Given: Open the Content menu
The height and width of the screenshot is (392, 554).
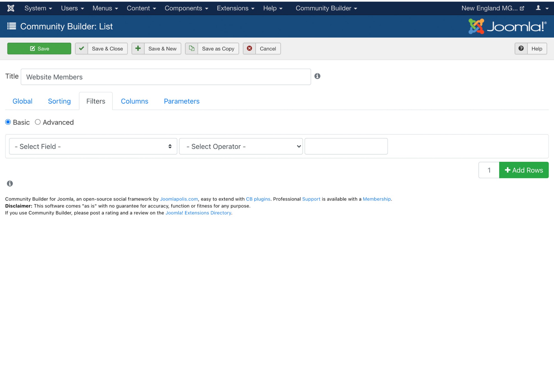Looking at the screenshot, I should pyautogui.click(x=141, y=8).
